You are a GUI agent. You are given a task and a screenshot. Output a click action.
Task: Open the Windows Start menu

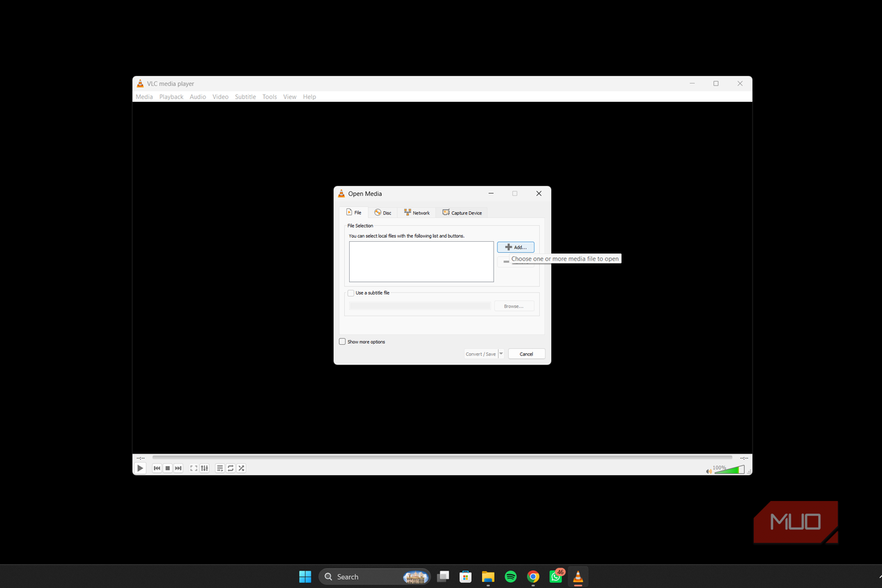coord(305,576)
